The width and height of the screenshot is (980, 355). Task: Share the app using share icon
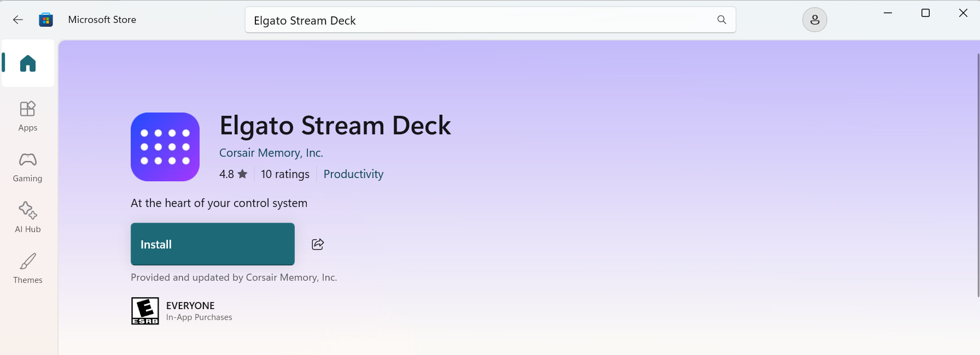point(318,244)
